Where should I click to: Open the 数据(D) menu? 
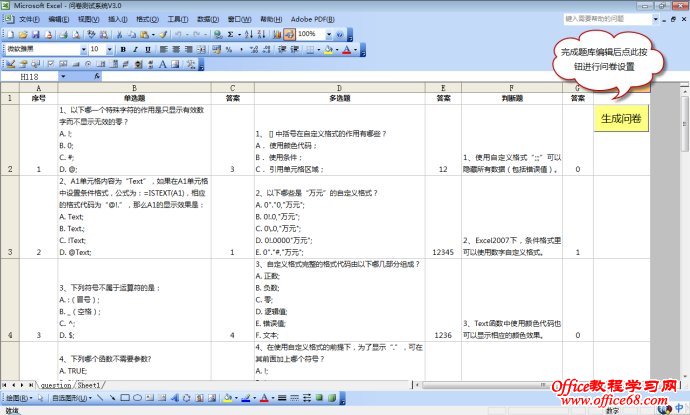point(208,19)
